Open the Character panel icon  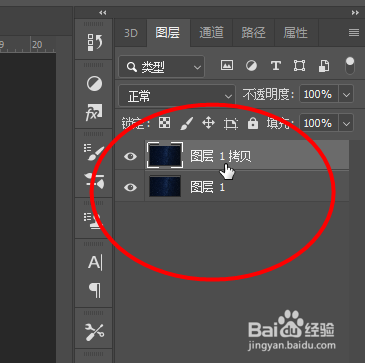point(95,263)
